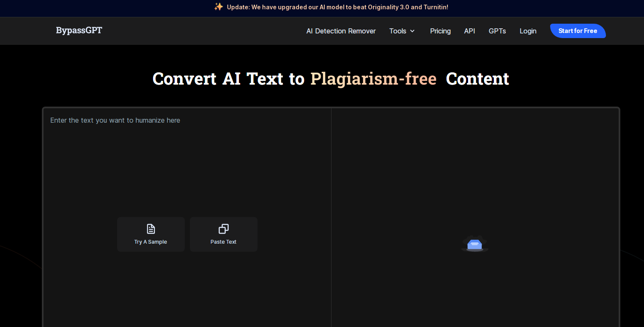644x327 pixels.
Task: Click the sparkle icon in the update banner
Action: tap(218, 7)
